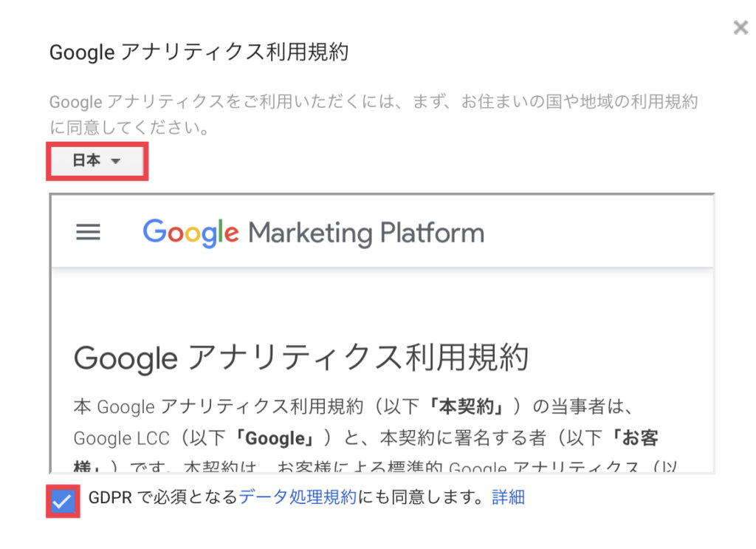Toggle the GDPR data processing checkbox
Image resolution: width=756 pixels, height=549 pixels.
(x=63, y=502)
